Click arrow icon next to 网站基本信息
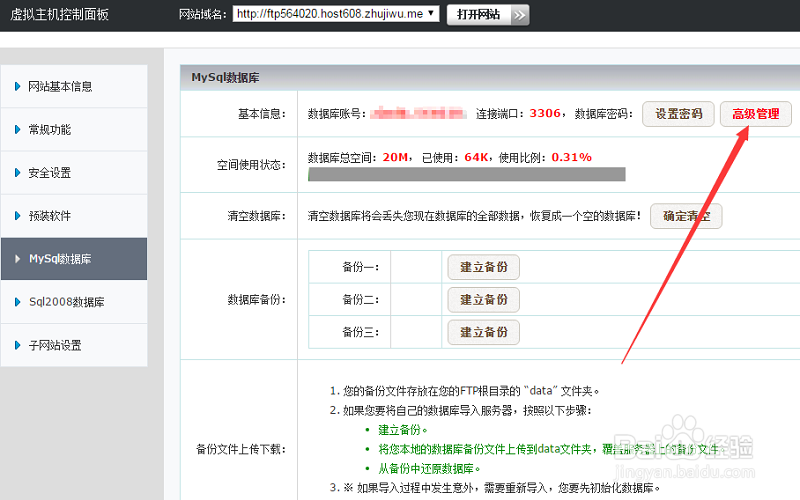Image resolution: width=800 pixels, height=500 pixels. pos(17,86)
